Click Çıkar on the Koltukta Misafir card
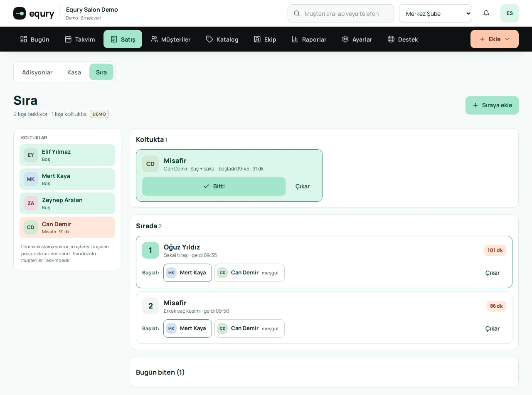Screen dimensions: 532x395 [x=303, y=186]
